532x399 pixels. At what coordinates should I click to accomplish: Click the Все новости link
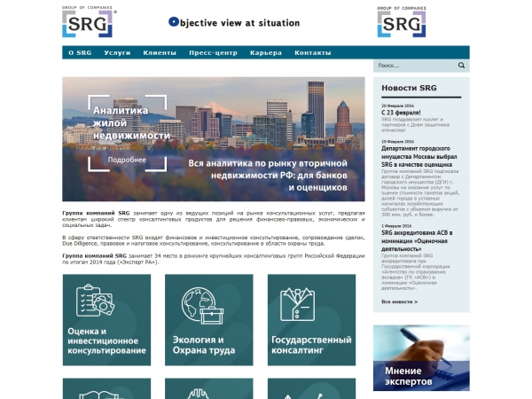pyautogui.click(x=399, y=301)
